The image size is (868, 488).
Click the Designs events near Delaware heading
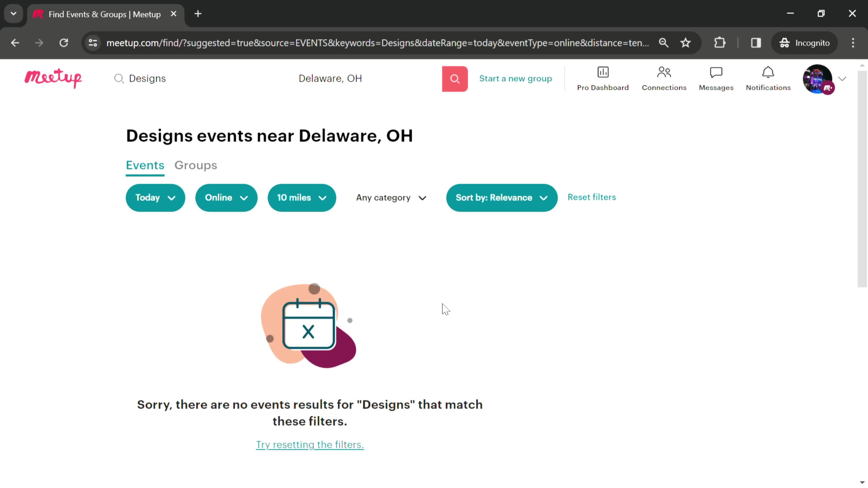click(269, 136)
